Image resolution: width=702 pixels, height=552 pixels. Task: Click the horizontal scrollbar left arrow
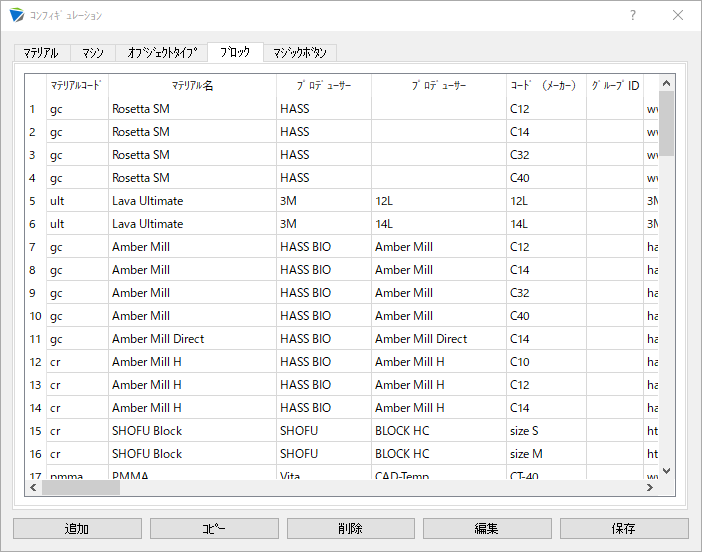tap(34, 488)
